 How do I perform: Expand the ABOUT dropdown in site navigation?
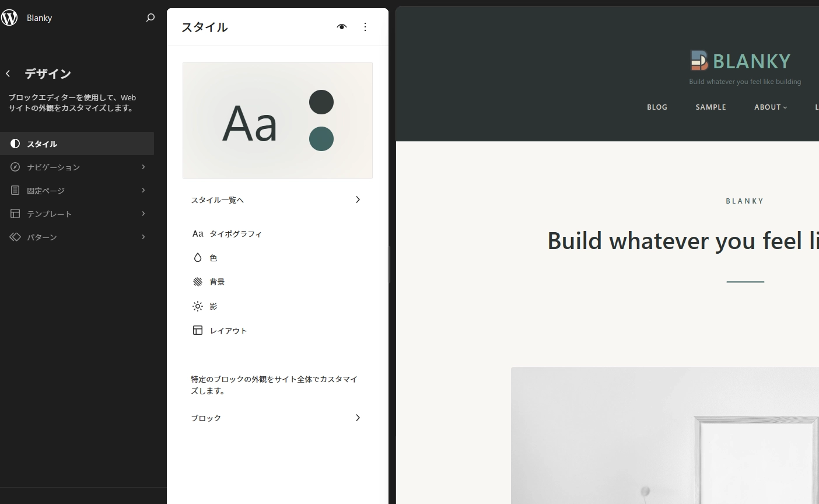(x=770, y=107)
